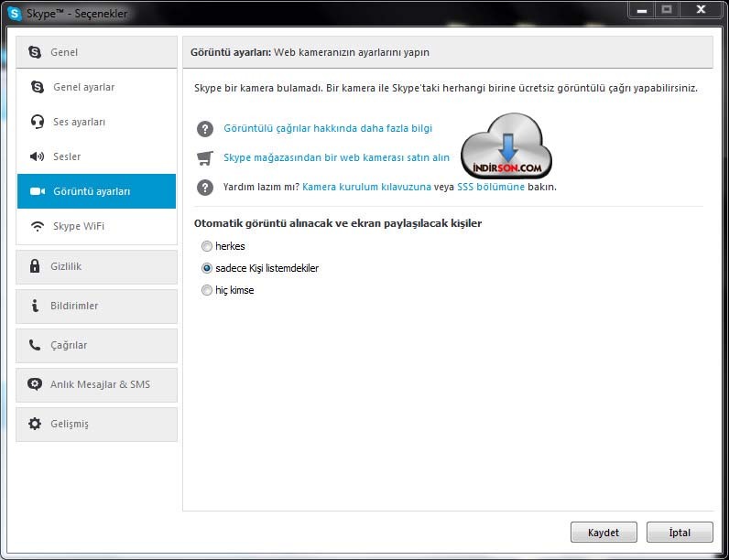
Task: Open the SSS bölümüne link
Action: pos(491,187)
